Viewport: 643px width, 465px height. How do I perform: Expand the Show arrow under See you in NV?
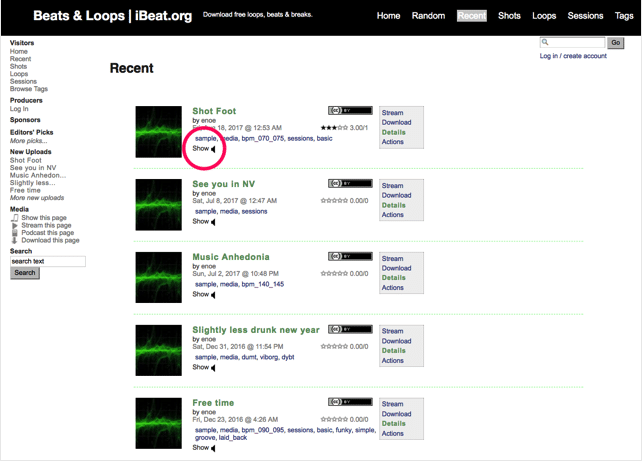pos(213,222)
